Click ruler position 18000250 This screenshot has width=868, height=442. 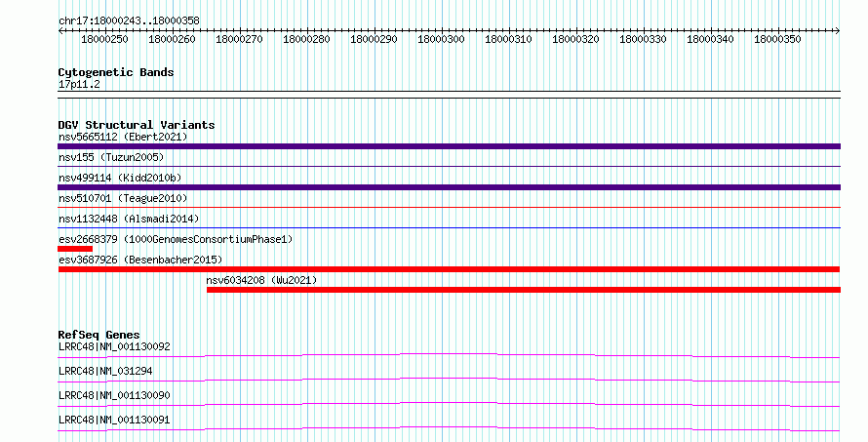(104, 39)
